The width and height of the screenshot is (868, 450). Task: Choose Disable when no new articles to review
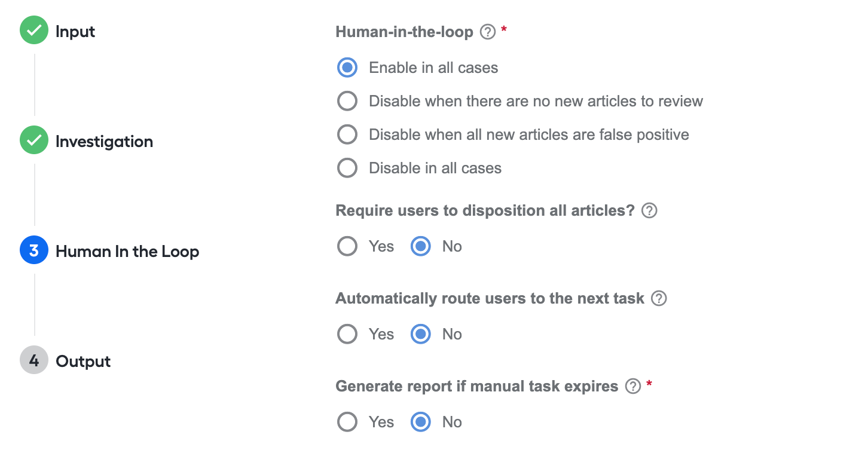[347, 101]
